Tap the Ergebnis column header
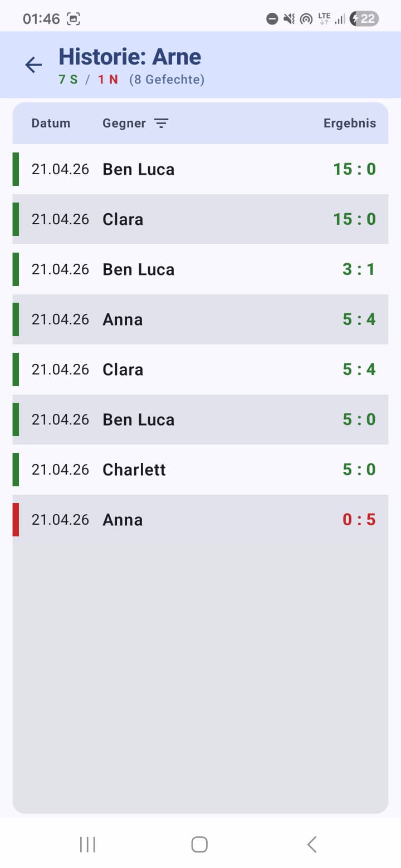Image resolution: width=401 pixels, height=868 pixels. 349,124
